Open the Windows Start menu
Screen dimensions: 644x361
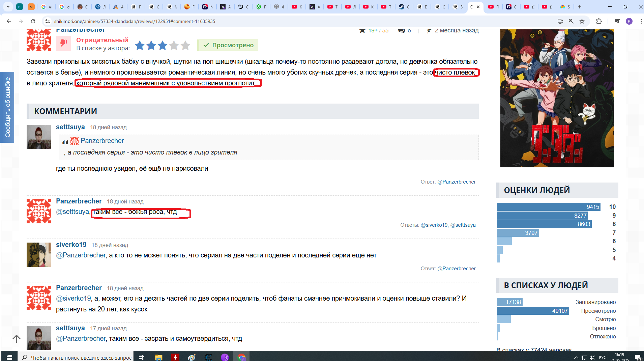[9, 357]
